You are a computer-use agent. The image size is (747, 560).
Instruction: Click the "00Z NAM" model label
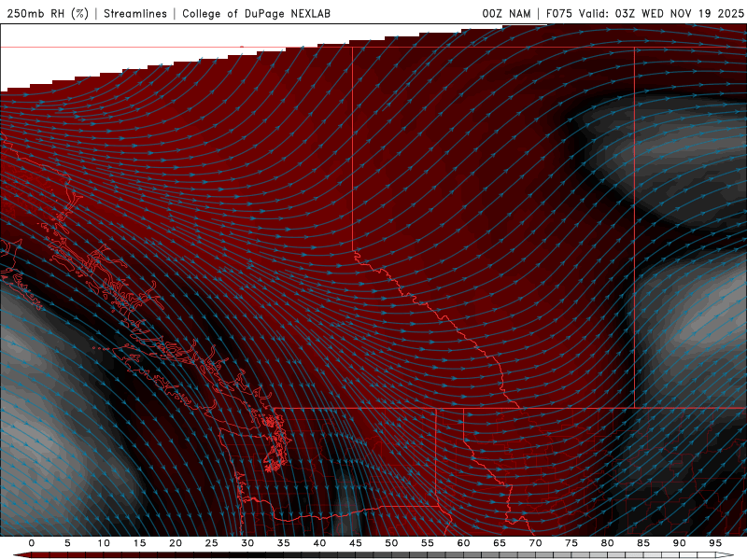point(506,13)
